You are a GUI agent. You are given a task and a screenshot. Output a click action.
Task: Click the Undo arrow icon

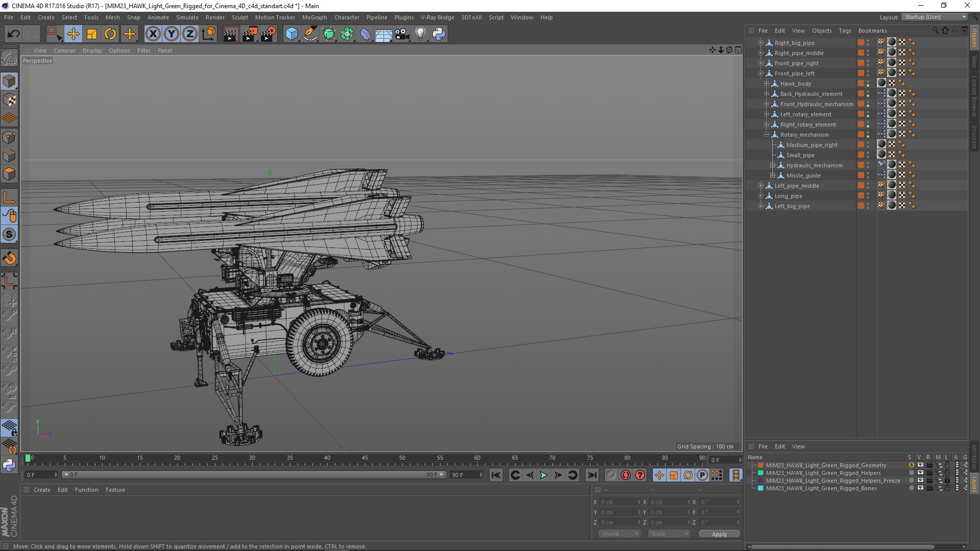pyautogui.click(x=14, y=34)
